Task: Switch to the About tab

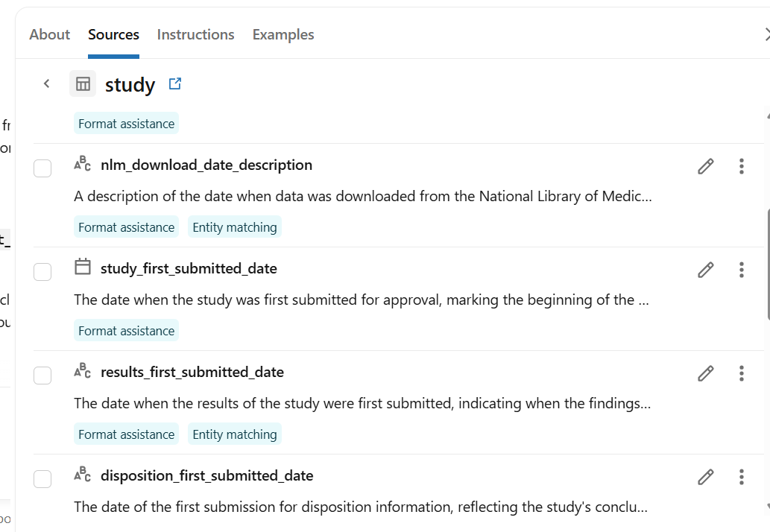Action: pos(50,35)
